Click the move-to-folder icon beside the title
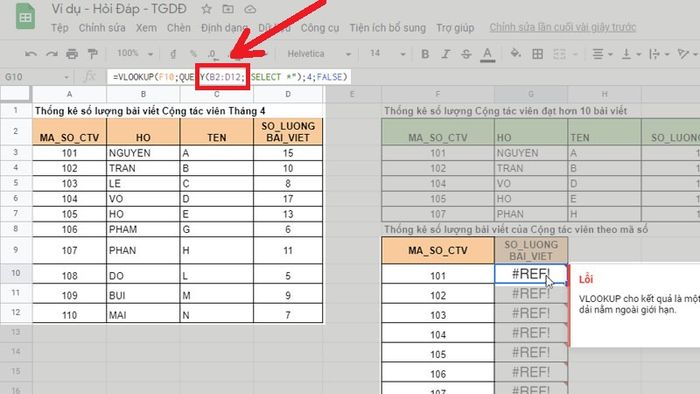Image resolution: width=700 pixels, height=394 pixels. 228,9
